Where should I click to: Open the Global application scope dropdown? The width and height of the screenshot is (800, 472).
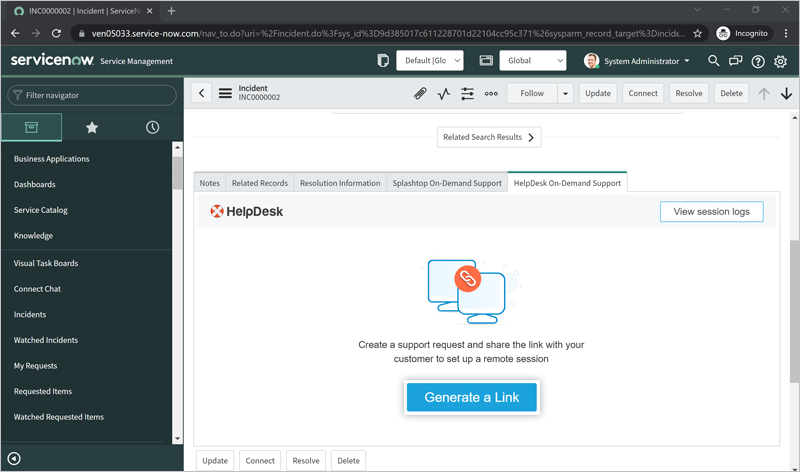coord(532,61)
